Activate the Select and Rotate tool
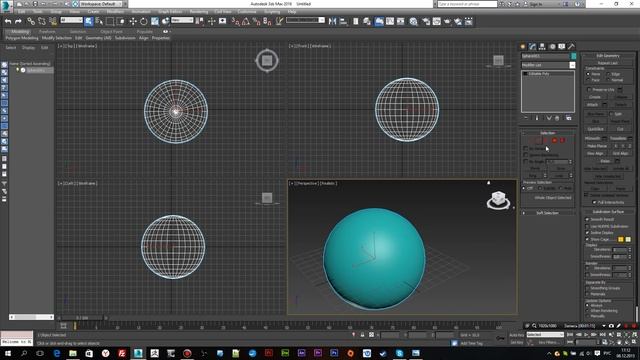 click(144, 21)
